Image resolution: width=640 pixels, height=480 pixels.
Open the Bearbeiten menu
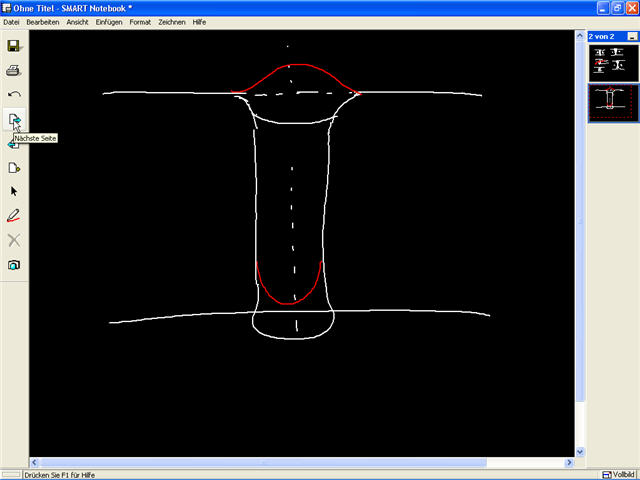(42, 22)
